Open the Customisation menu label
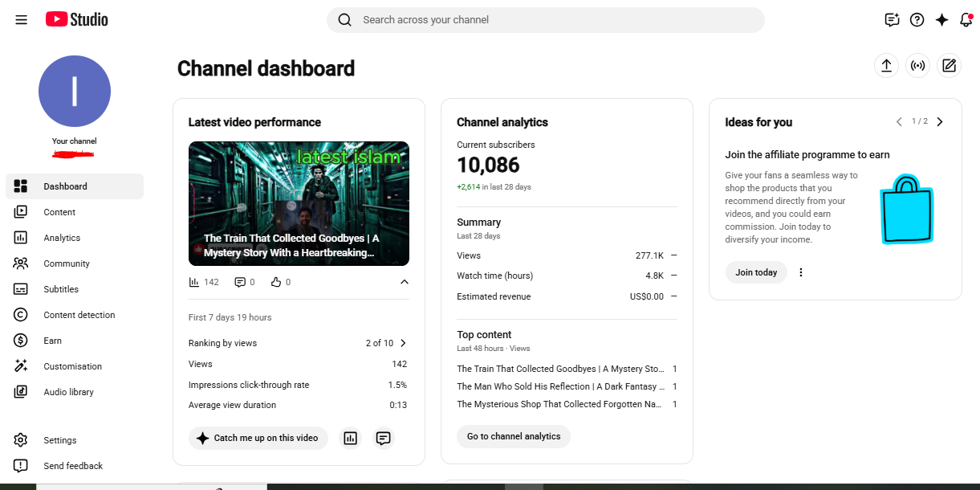Viewport: 980px width, 490px height. [x=72, y=366]
